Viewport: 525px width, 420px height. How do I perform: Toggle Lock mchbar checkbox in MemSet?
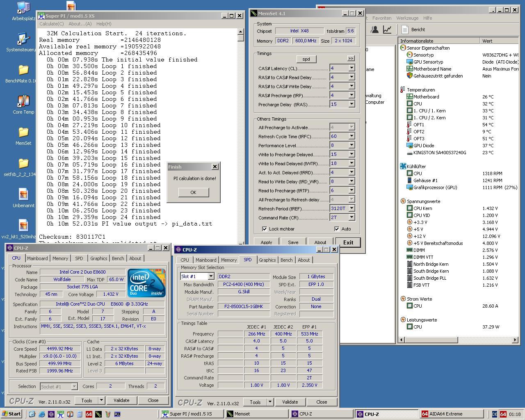[265, 229]
